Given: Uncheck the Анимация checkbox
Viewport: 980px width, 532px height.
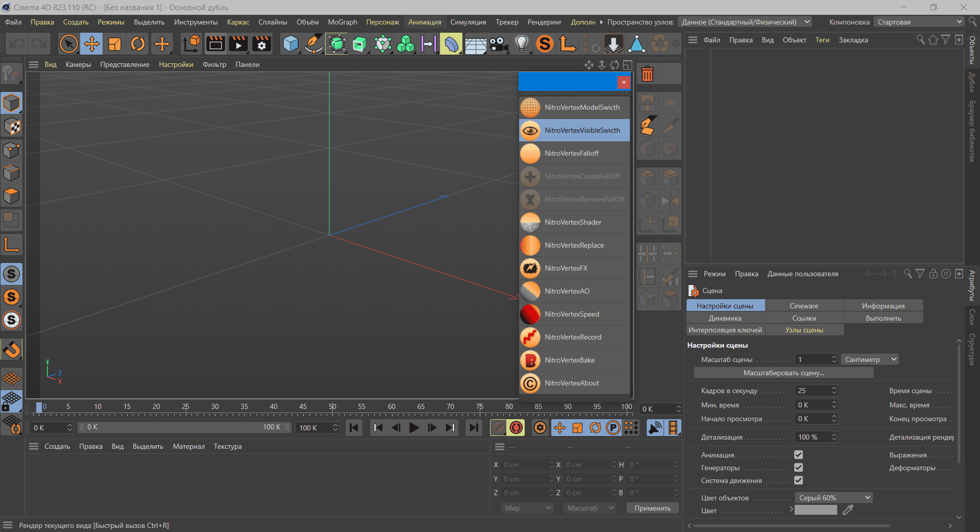Looking at the screenshot, I should [799, 454].
